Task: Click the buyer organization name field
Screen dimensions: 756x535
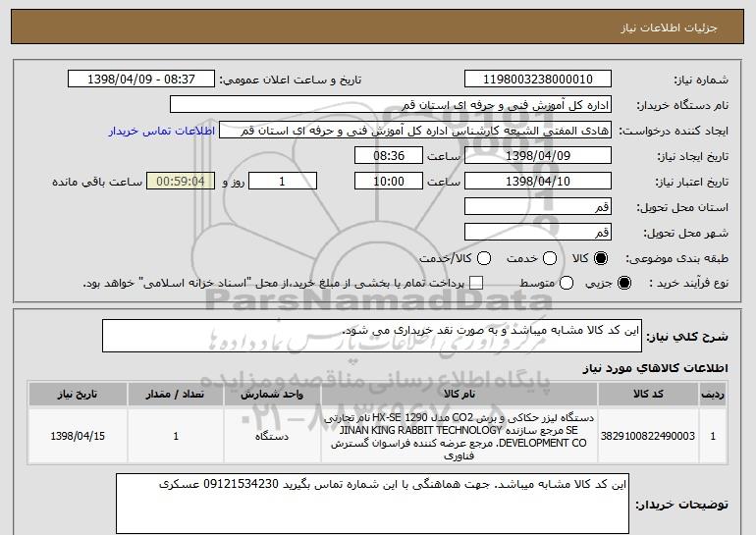Action: (x=391, y=105)
